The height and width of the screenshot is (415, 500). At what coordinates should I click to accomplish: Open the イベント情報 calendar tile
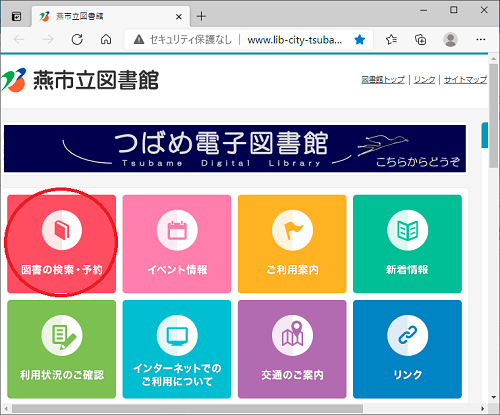click(x=177, y=244)
